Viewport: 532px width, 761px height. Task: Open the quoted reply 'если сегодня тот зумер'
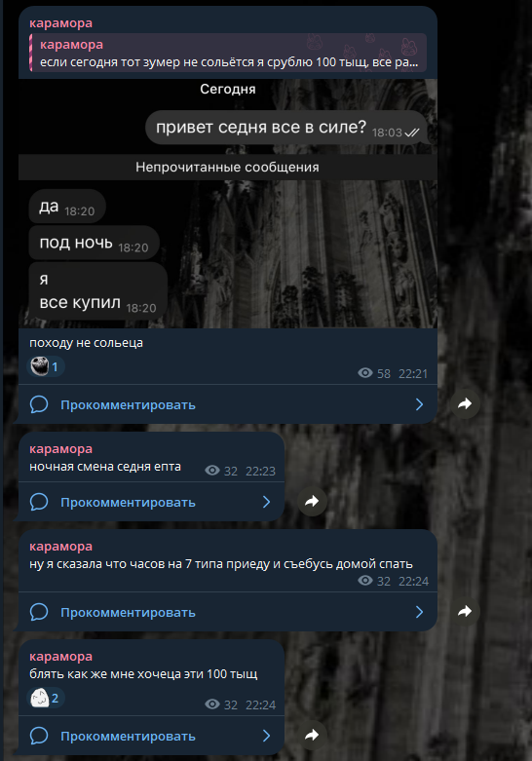pos(228,53)
